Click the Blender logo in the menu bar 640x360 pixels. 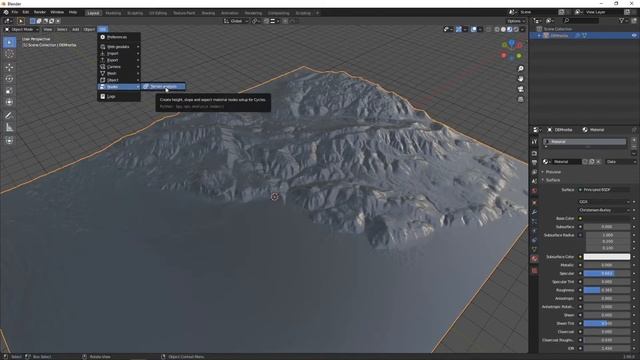click(x=6, y=13)
